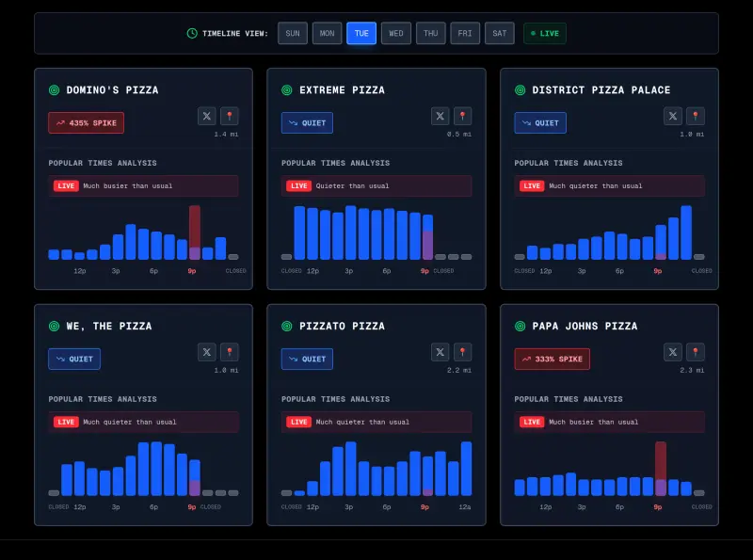Image resolution: width=753 pixels, height=560 pixels.
Task: Click the 333% SPIKE badge
Action: 553,360
